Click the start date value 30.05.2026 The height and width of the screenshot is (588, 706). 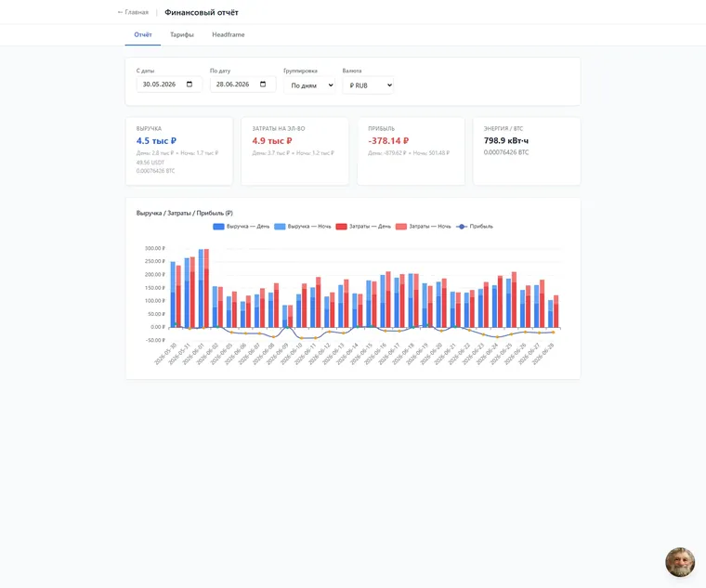click(x=159, y=85)
